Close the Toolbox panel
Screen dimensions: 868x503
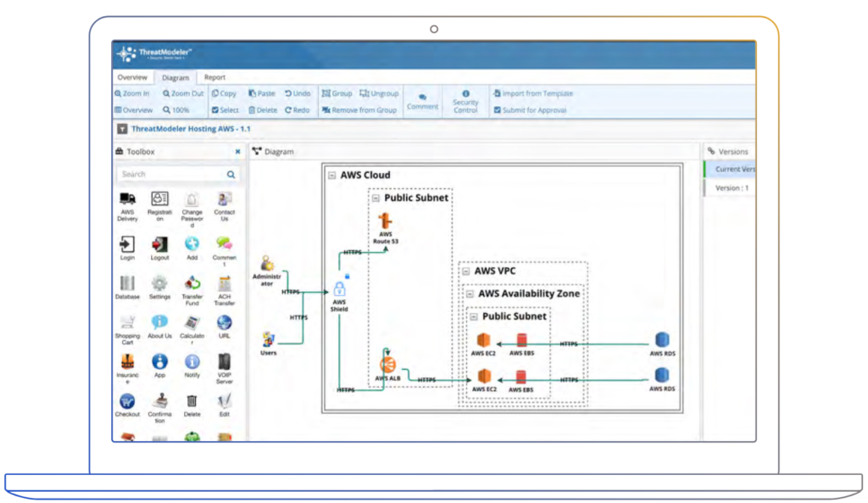237,152
